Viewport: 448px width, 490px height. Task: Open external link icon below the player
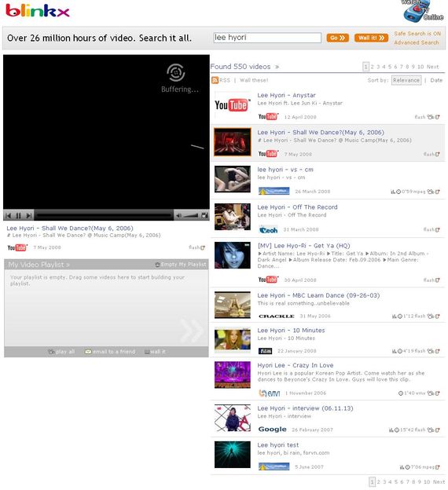(x=203, y=247)
